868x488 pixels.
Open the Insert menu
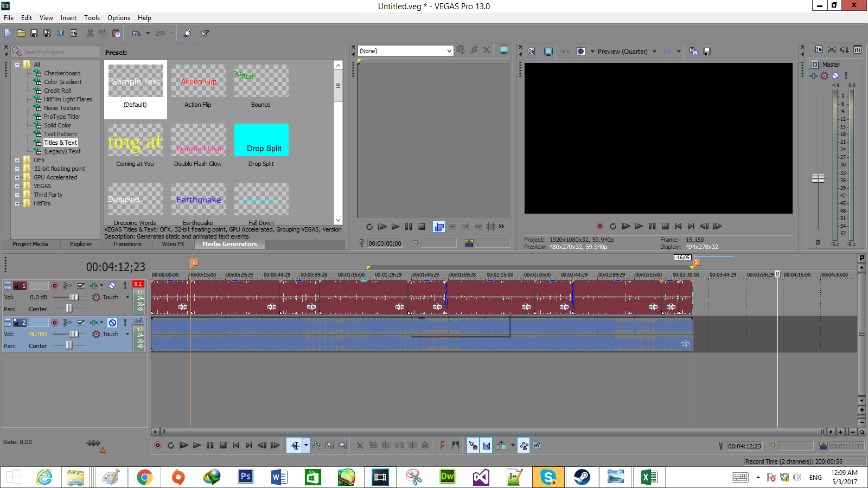[x=68, y=18]
